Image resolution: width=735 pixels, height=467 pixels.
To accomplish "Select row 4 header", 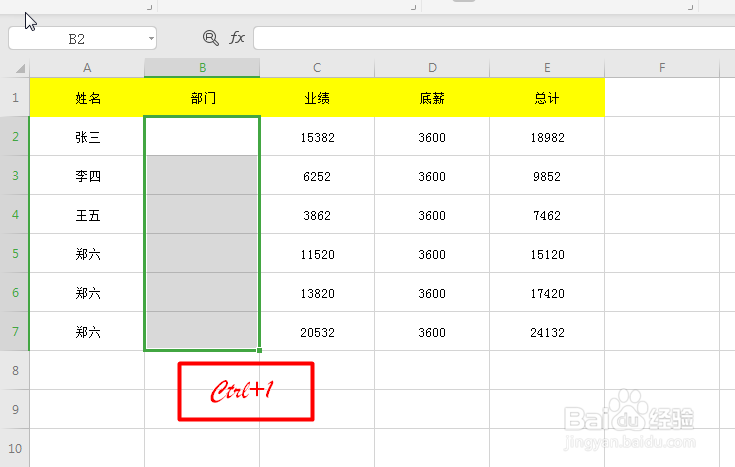I will click(15, 214).
